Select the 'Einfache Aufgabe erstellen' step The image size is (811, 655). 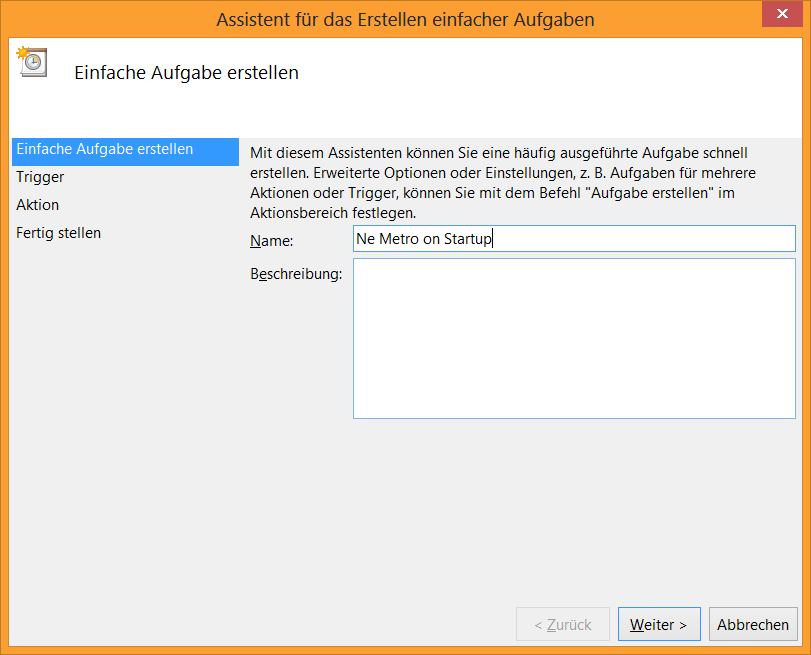point(125,150)
